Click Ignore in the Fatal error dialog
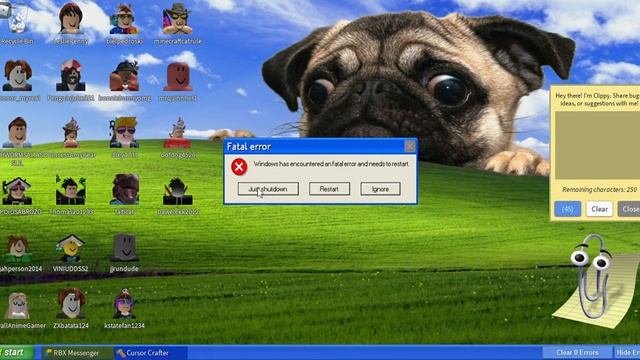 click(x=380, y=189)
